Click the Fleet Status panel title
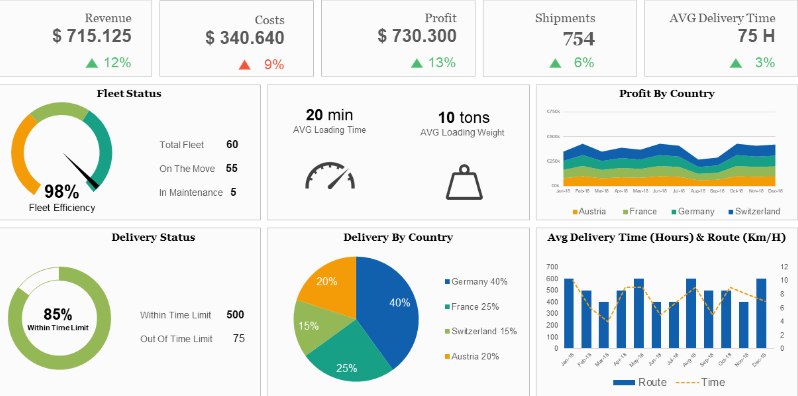The image size is (798, 396). [x=129, y=94]
